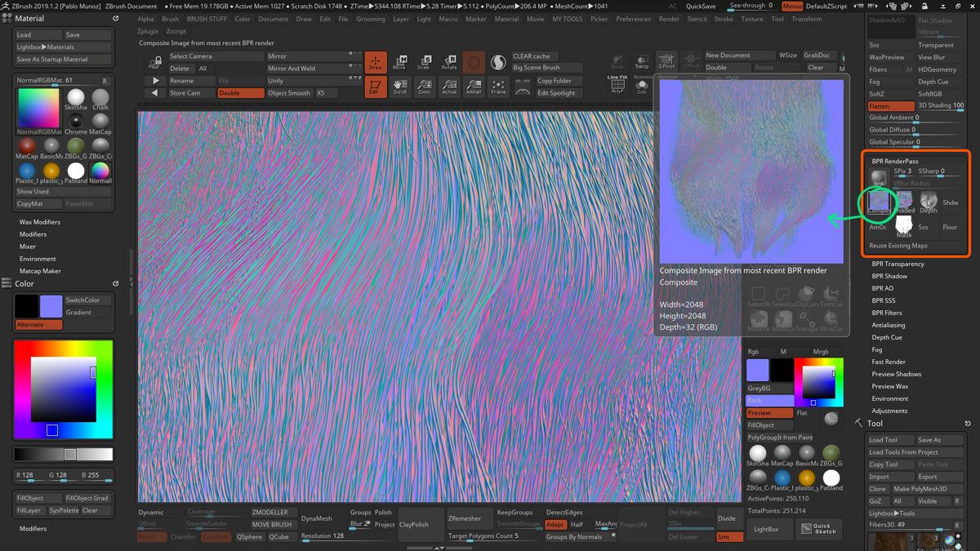Toggle the Double button off
This screenshot has width=980, height=551.
[x=241, y=93]
